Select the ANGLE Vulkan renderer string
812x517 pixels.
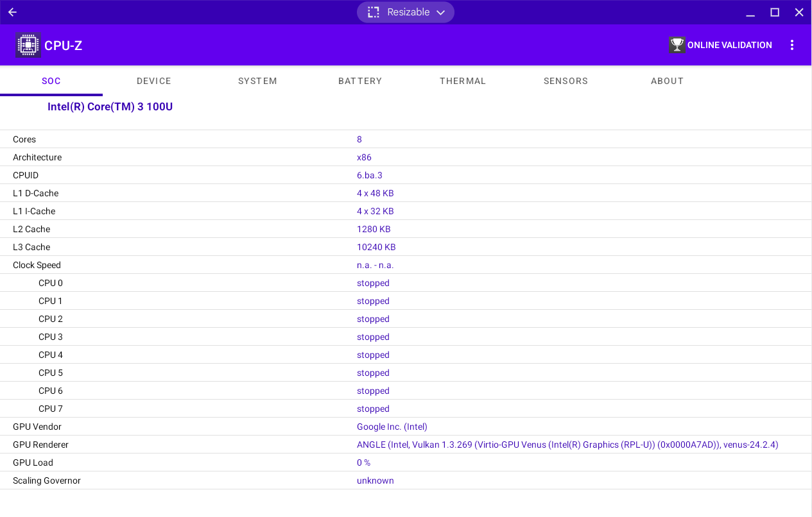[x=567, y=445]
